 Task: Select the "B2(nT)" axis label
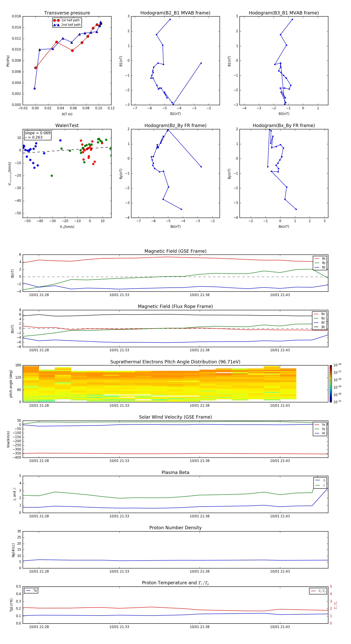[175, 114]
